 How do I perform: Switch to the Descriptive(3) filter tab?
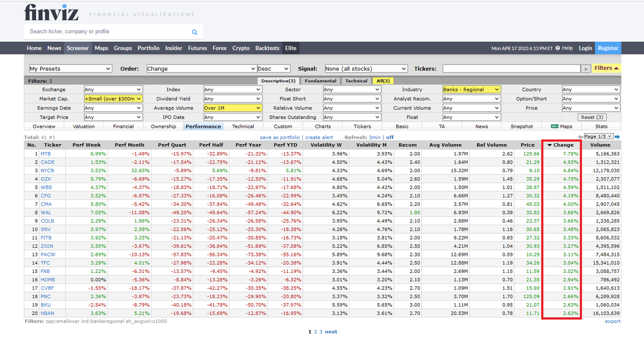click(x=278, y=81)
